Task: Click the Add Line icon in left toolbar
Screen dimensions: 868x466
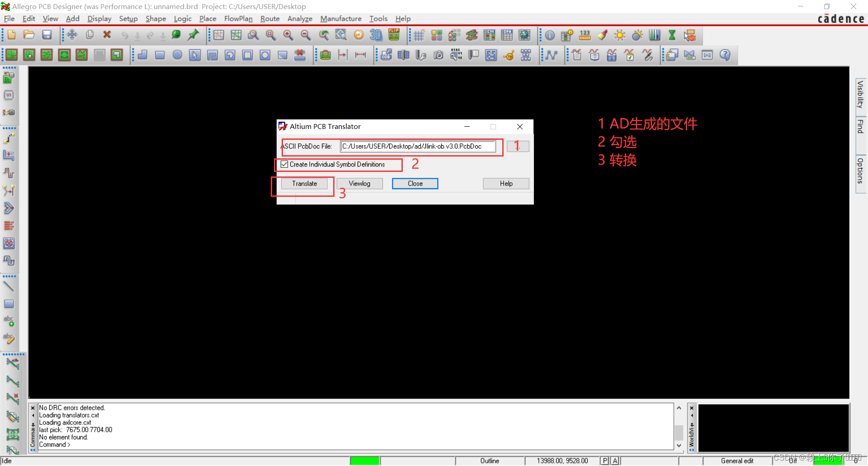Action: [x=9, y=286]
